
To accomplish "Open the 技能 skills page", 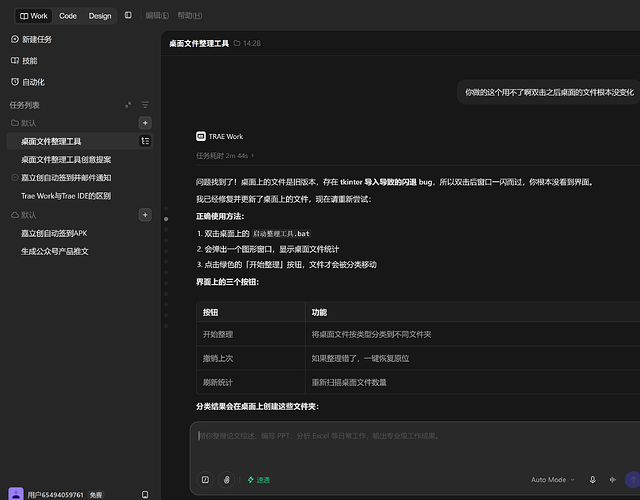I will (x=24, y=61).
